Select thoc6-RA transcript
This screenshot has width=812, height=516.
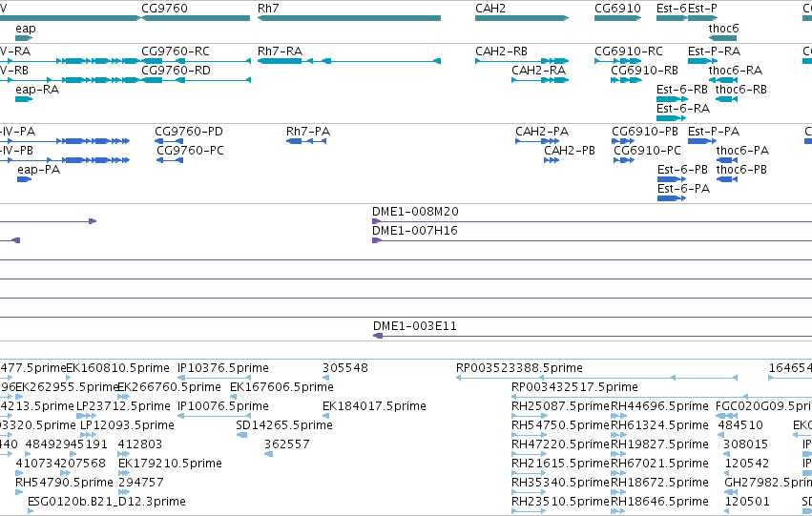tap(723, 80)
